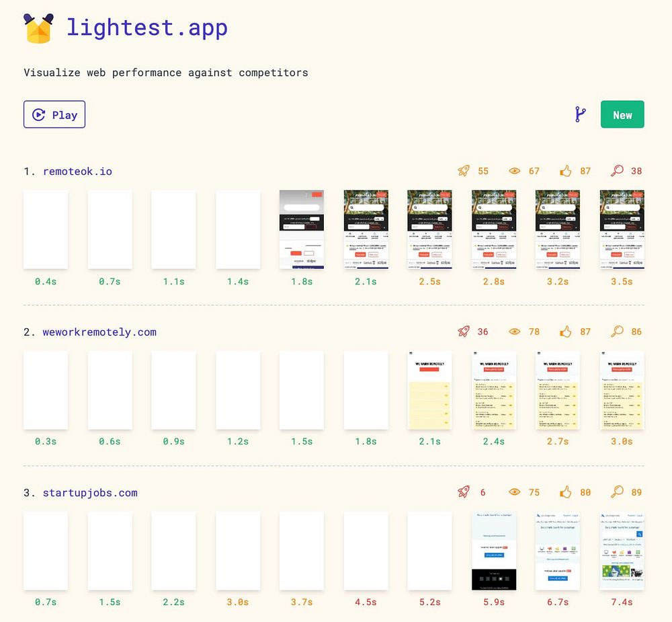The image size is (672, 622).
Task: Open remoteok.io blank frame at 1.4s
Action: pos(238,230)
